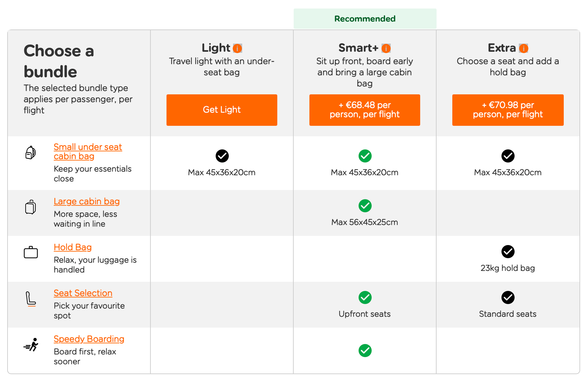Image resolution: width=588 pixels, height=382 pixels.
Task: Click the small under seat cabin bag icon
Action: point(30,152)
